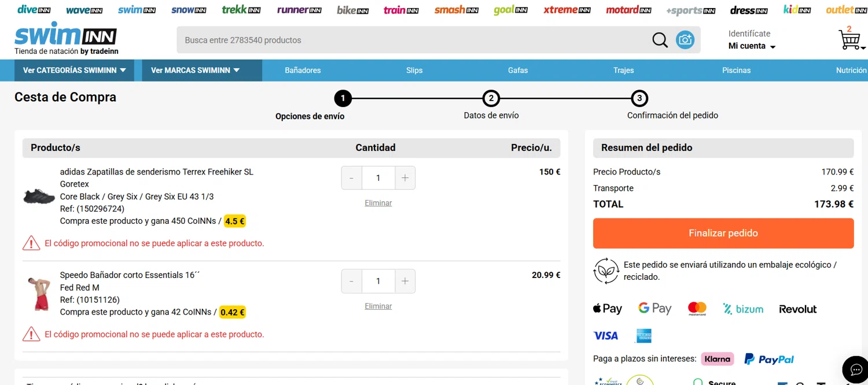Click the 0.42 € CoINNs badge
This screenshot has height=385, width=868.
(x=233, y=312)
